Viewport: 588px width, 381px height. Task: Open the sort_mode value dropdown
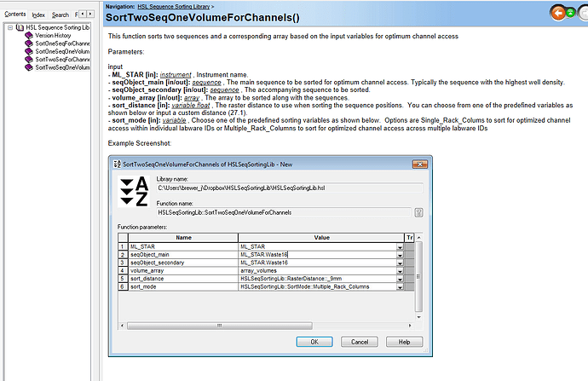(399, 286)
